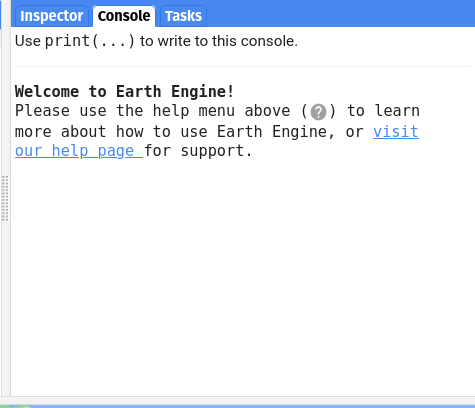Grab the dotted vertical panel grip handle
475x408 pixels.
5,198
